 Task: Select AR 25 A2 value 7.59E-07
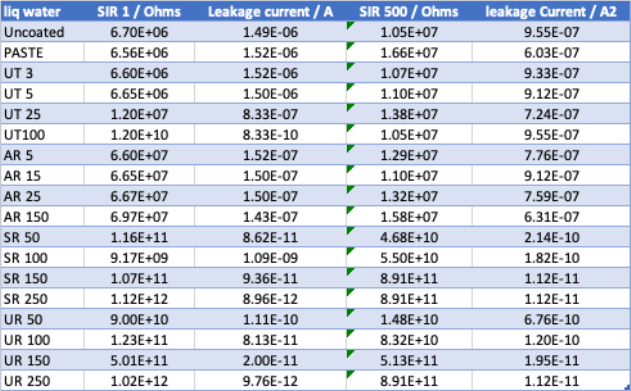tap(552, 196)
